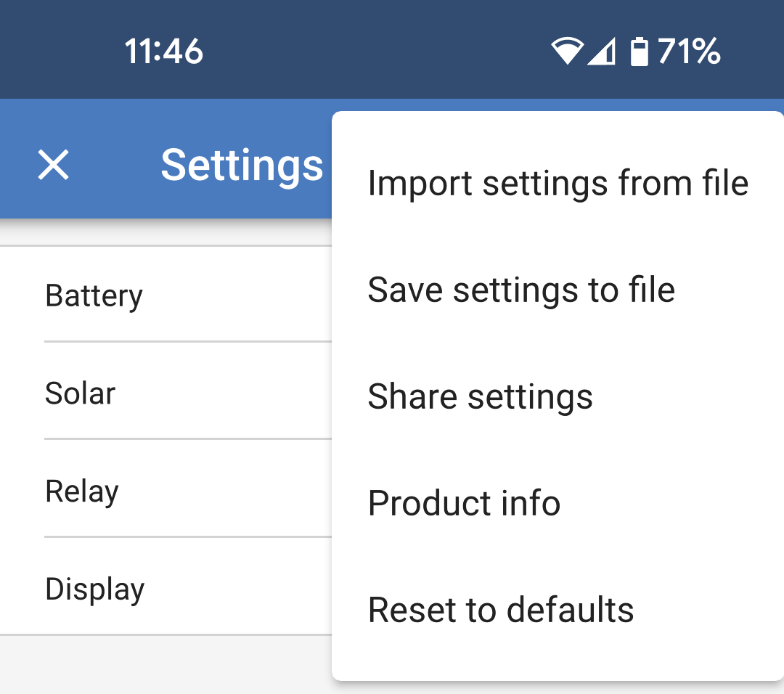
Task: Open the Relay settings row
Action: (82, 491)
